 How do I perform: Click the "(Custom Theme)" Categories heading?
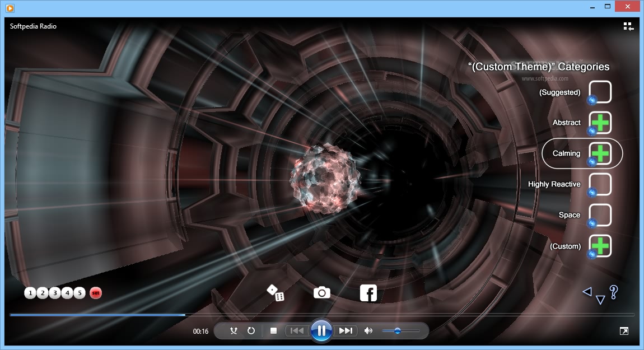tap(539, 67)
